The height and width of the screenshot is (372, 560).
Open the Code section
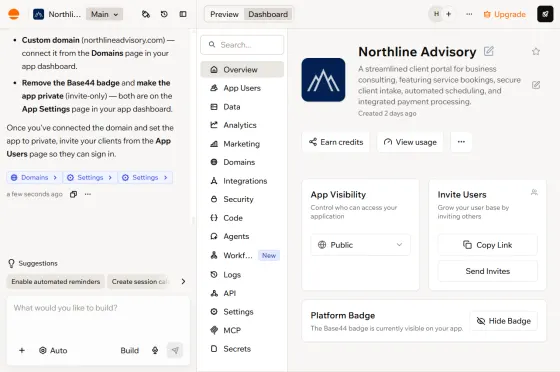(x=242, y=218)
